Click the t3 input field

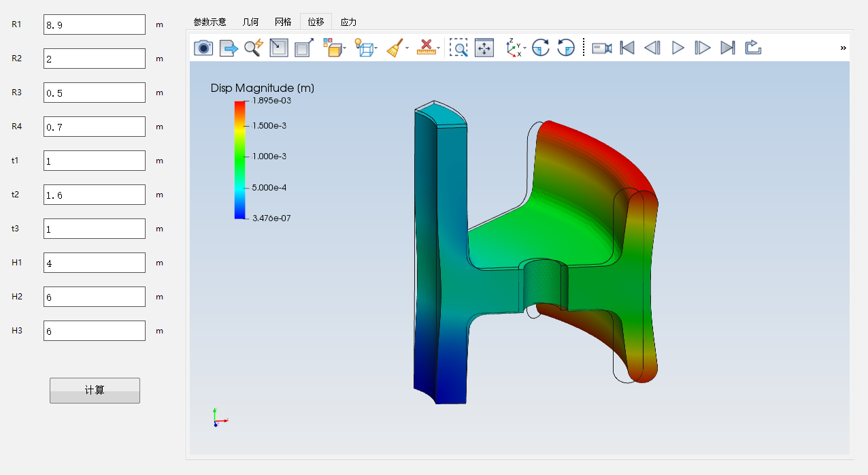[x=95, y=229]
